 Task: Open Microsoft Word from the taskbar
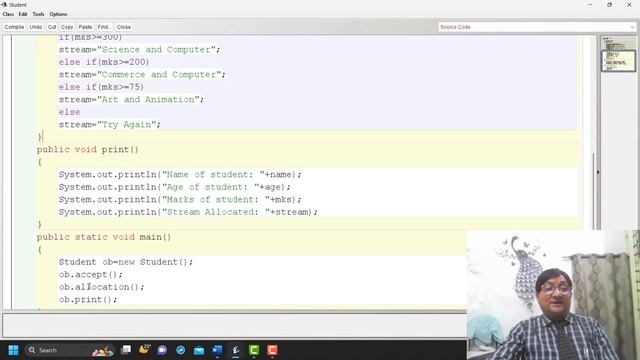click(217, 350)
